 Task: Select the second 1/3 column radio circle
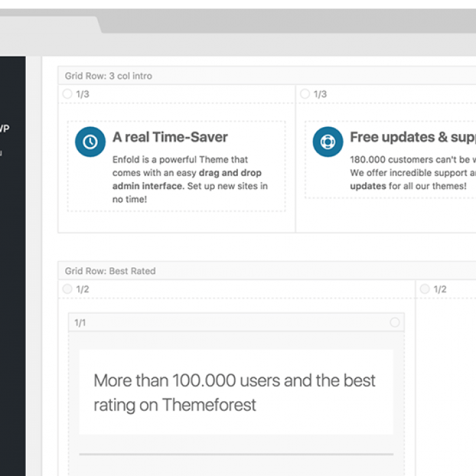(x=305, y=94)
